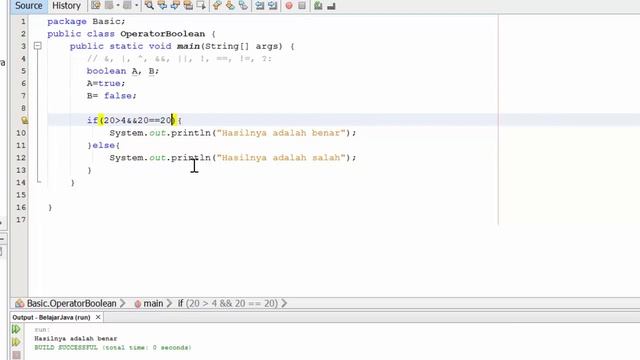
Task: Expand chevron after main breadcrumb
Action: click(x=169, y=303)
